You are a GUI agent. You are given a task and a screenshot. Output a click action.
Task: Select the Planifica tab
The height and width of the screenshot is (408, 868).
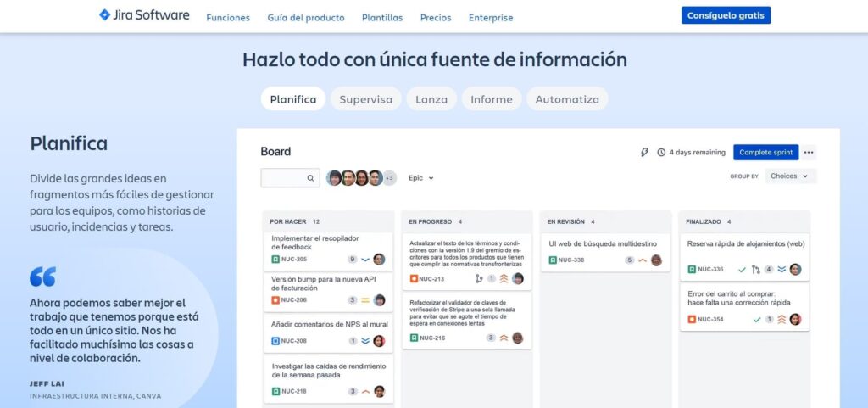tap(293, 99)
